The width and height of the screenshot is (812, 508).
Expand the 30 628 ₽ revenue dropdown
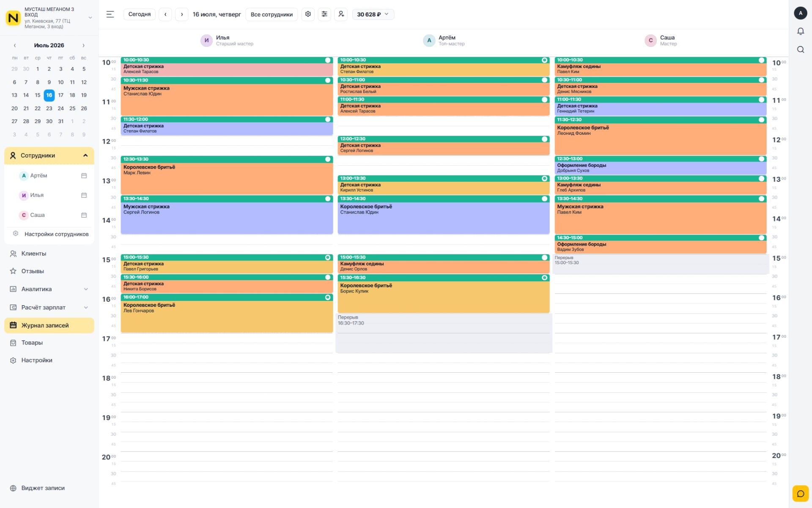point(373,14)
